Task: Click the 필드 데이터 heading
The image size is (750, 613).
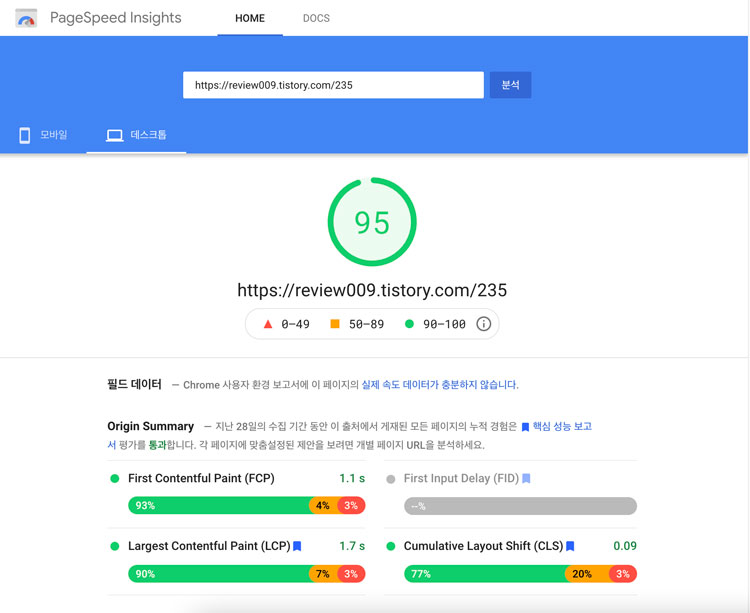Action: (134, 384)
